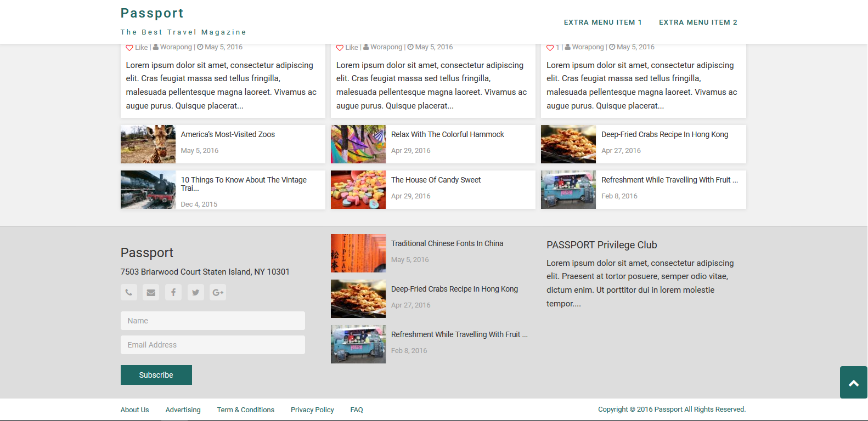The image size is (868, 421).
Task: Click the Passport site logo title
Action: pyautogui.click(x=152, y=13)
